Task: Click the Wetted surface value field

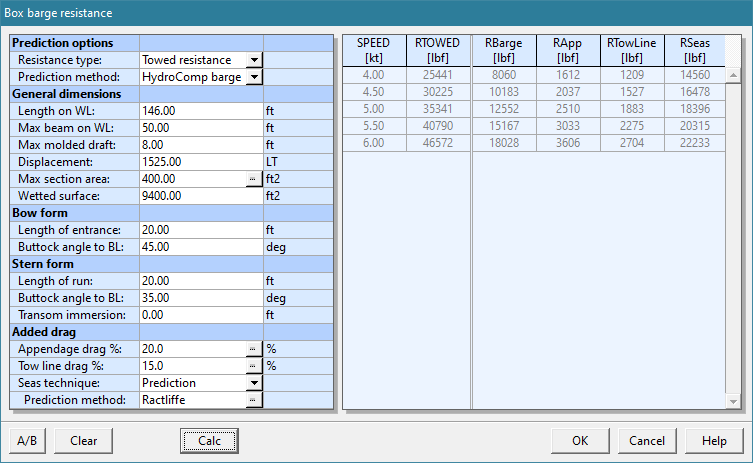Action: pyautogui.click(x=200, y=196)
